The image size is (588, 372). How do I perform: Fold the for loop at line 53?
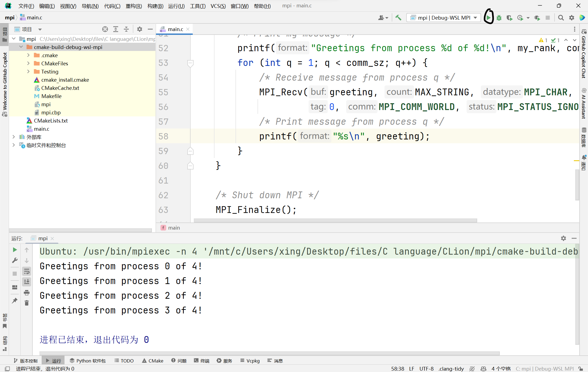pos(191,63)
